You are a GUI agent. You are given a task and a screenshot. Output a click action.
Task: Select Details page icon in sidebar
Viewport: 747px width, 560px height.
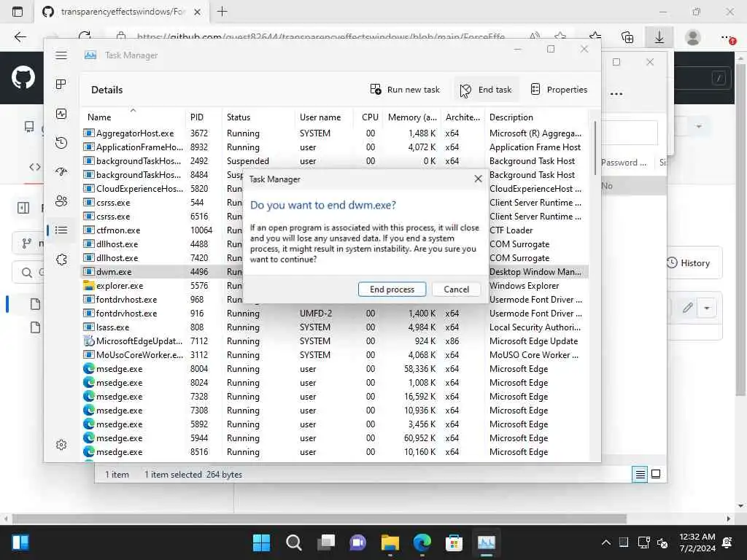61,230
